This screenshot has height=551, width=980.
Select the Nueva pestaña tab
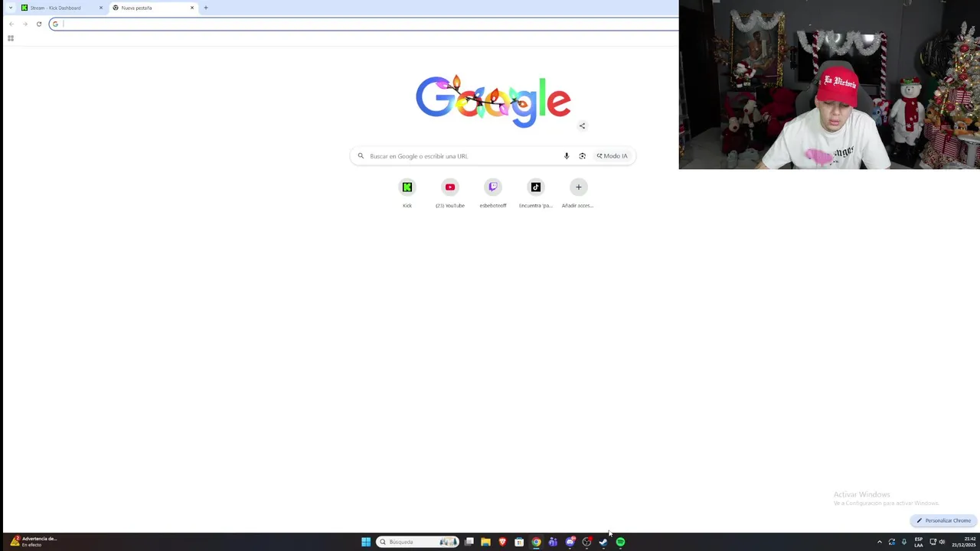coord(153,8)
